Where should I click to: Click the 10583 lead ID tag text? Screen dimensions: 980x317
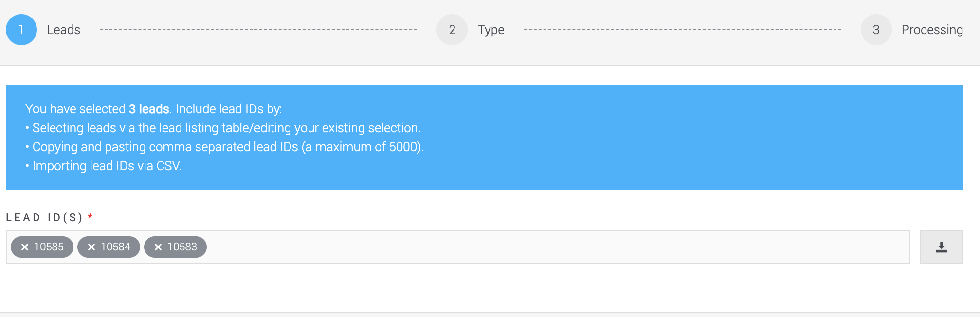(x=182, y=247)
